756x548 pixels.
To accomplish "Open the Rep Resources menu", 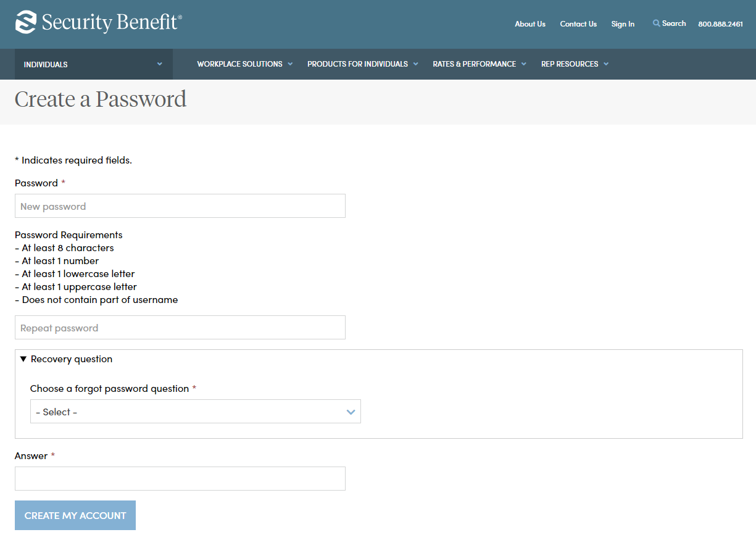I will click(575, 64).
